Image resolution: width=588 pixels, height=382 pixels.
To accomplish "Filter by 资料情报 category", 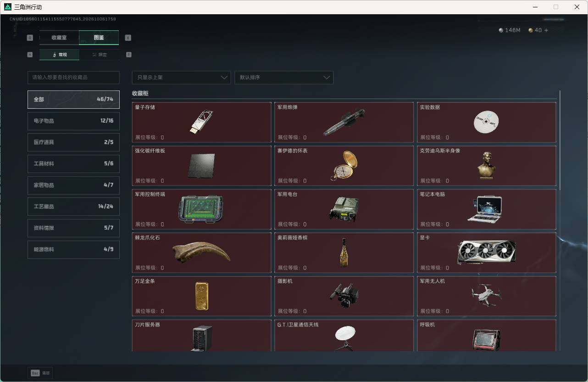I will point(73,228).
